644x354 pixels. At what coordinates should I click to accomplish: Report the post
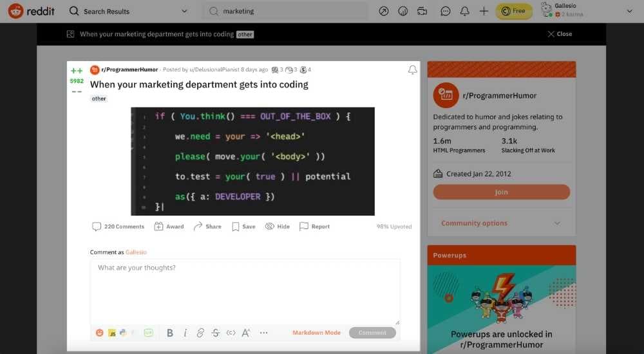pyautogui.click(x=315, y=227)
